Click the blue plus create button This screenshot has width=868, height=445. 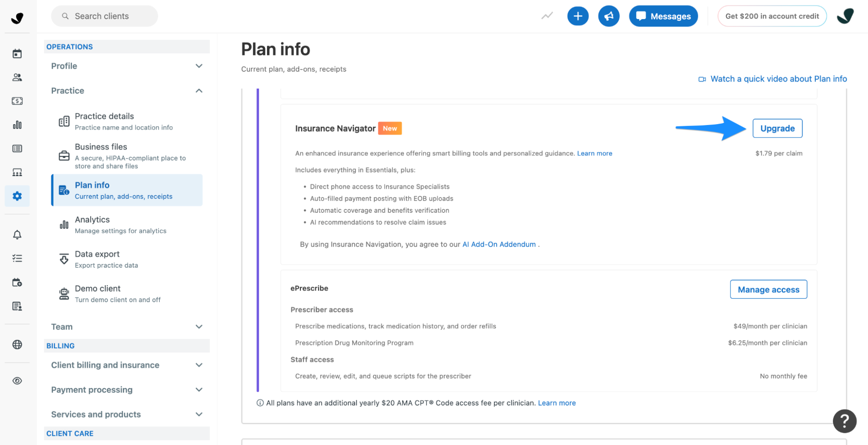click(578, 16)
